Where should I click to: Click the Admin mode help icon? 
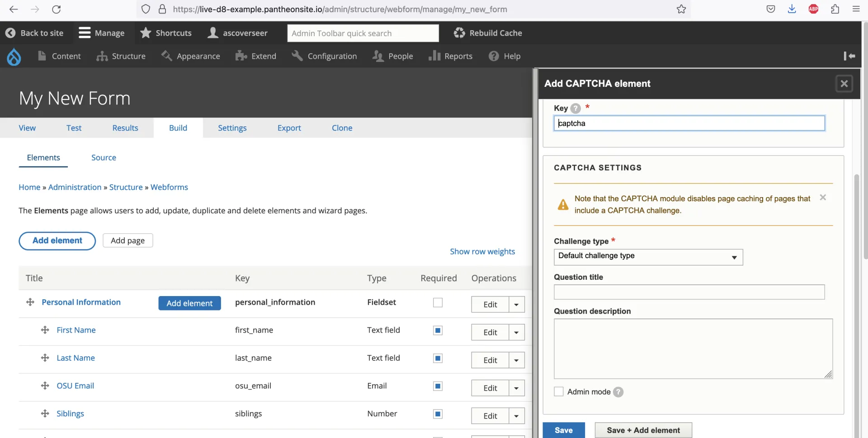pos(618,392)
